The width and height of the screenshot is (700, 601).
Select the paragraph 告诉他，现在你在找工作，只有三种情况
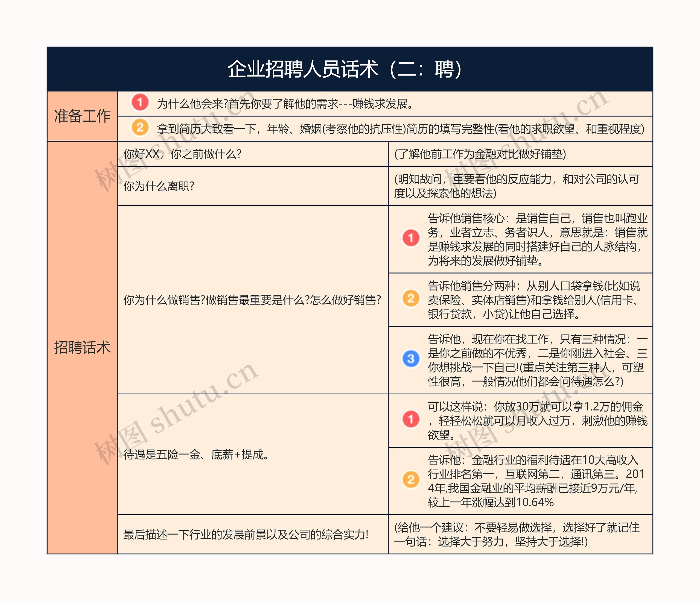coord(538,360)
